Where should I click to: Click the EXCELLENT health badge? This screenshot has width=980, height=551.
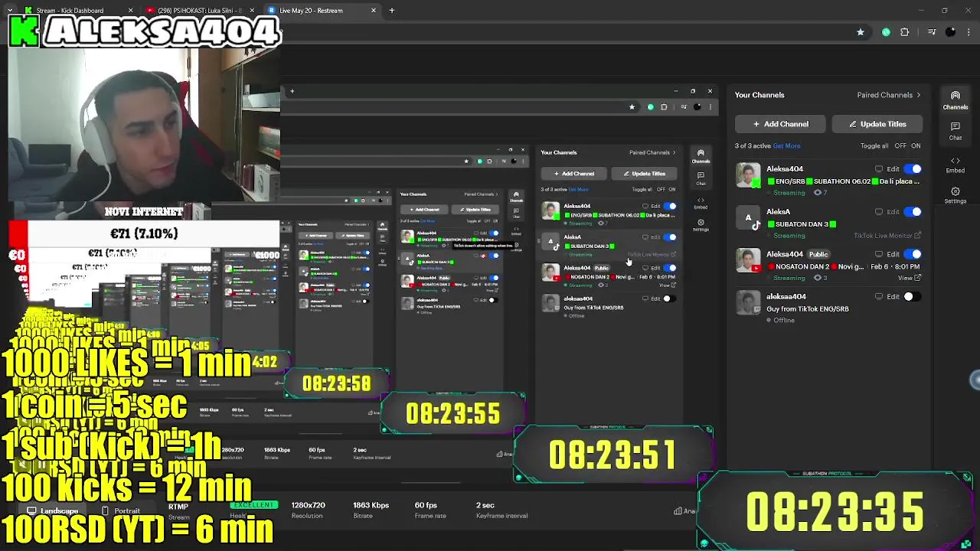(254, 505)
